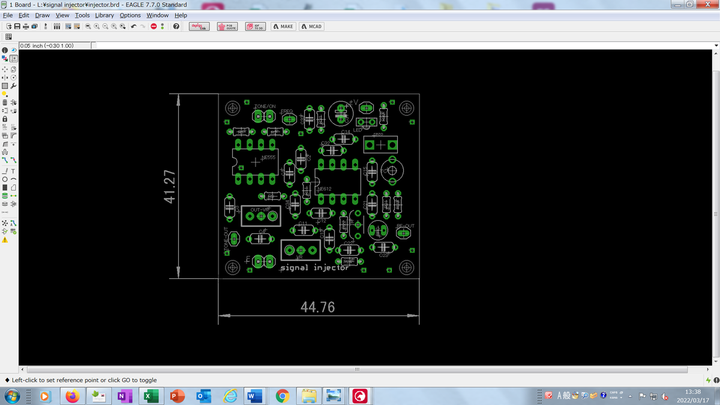This screenshot has width=720, height=405.
Task: Click into the command line input field
Action: tap(402, 45)
